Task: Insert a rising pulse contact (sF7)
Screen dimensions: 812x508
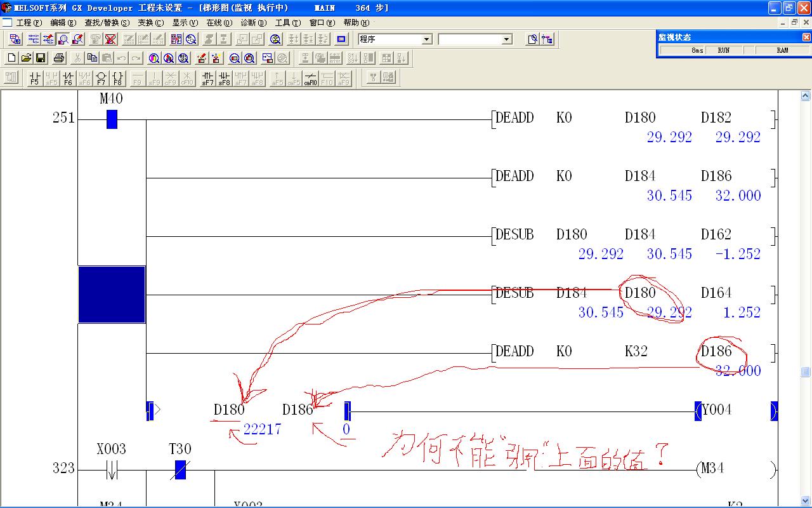Action: pyautogui.click(x=207, y=78)
